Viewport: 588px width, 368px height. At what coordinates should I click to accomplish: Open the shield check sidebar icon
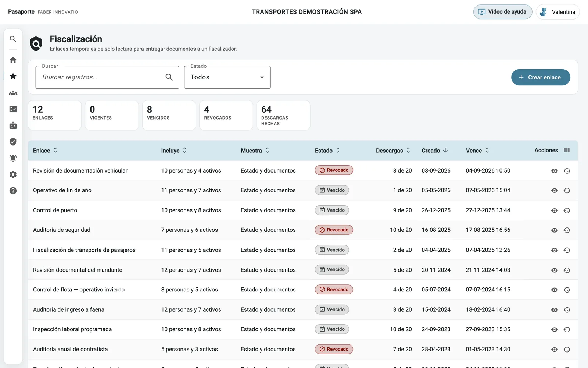click(13, 142)
